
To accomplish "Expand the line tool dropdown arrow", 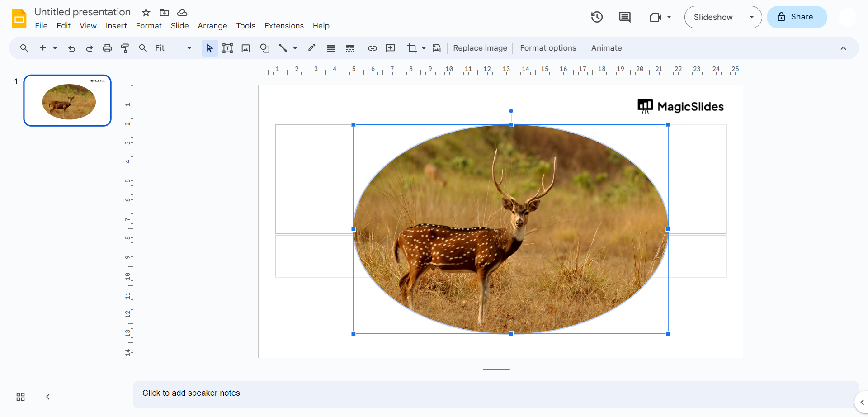I will pos(295,48).
